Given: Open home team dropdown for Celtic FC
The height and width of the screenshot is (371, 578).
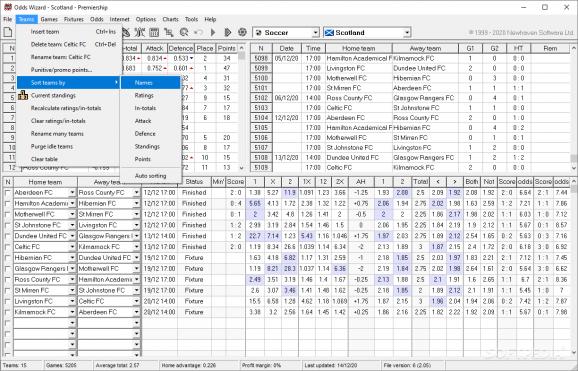Looking at the screenshot, I should [x=72, y=247].
